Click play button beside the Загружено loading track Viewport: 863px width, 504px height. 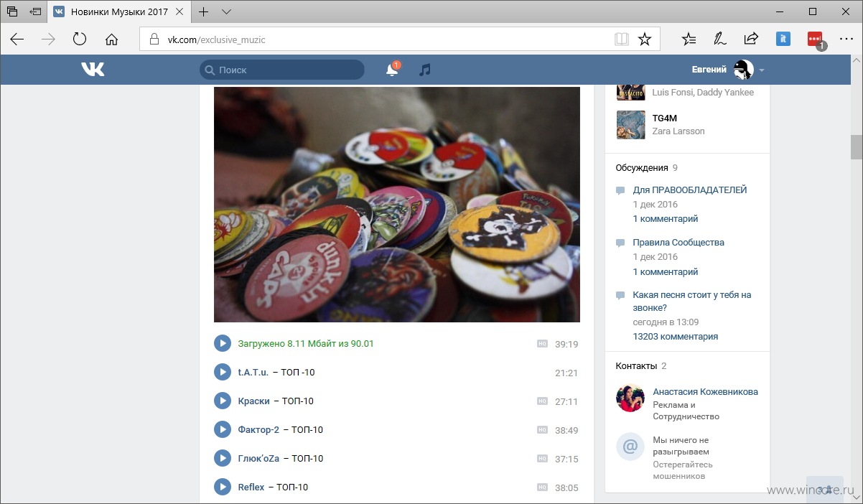point(223,344)
